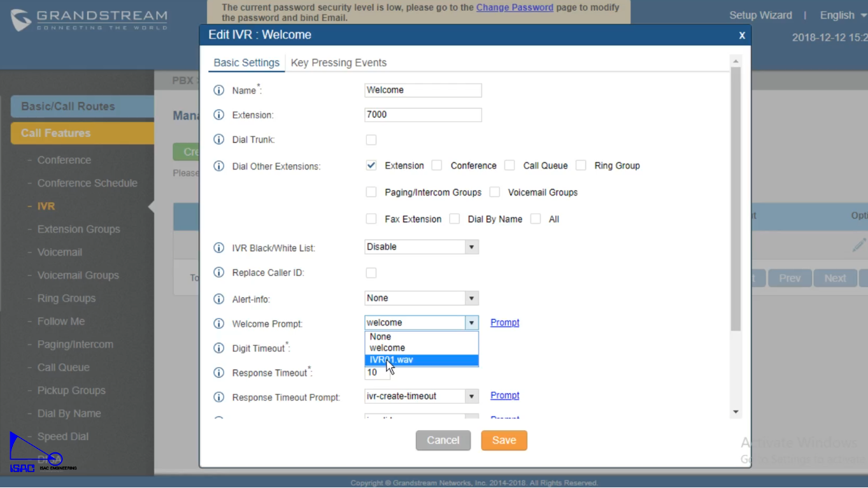Click the info icon next to Name
This screenshot has height=488, width=868.
pyautogui.click(x=218, y=90)
